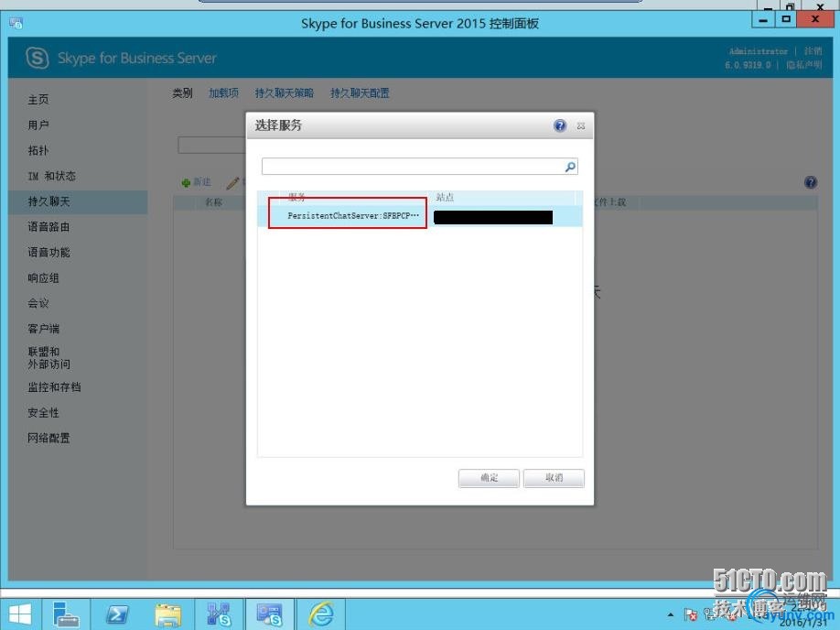
Task: Click the Action Center flag tray icon
Action: pos(691,614)
